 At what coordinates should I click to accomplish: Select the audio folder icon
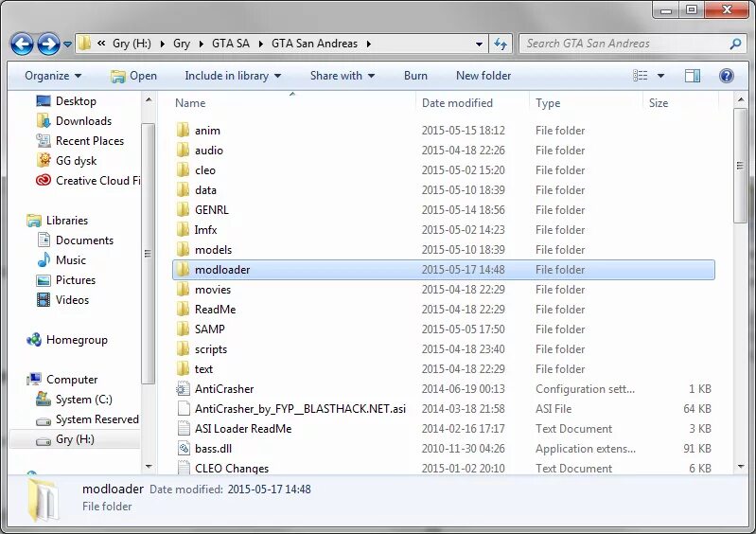point(183,150)
